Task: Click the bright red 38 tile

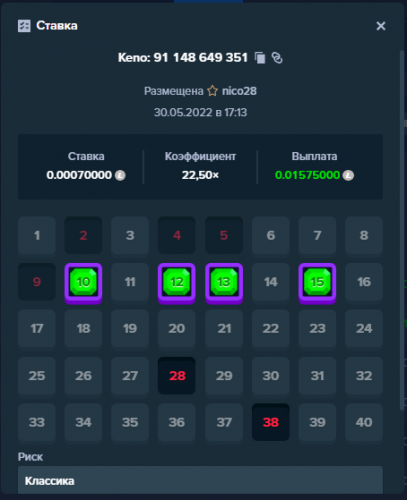Action: click(271, 423)
